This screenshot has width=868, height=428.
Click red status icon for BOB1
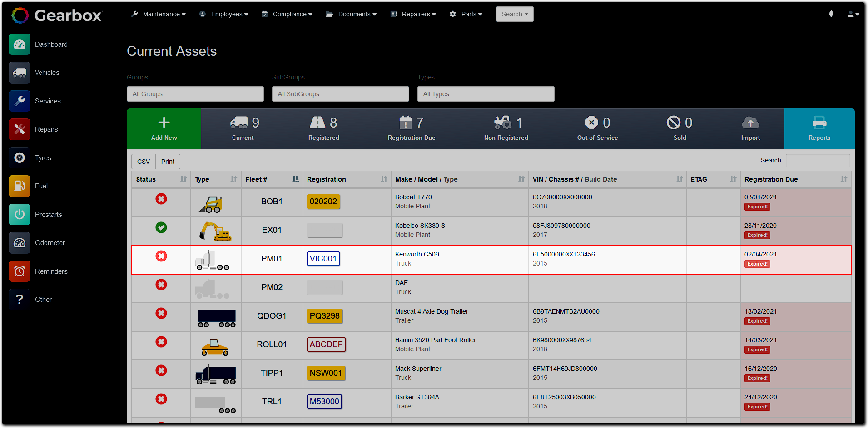click(161, 199)
